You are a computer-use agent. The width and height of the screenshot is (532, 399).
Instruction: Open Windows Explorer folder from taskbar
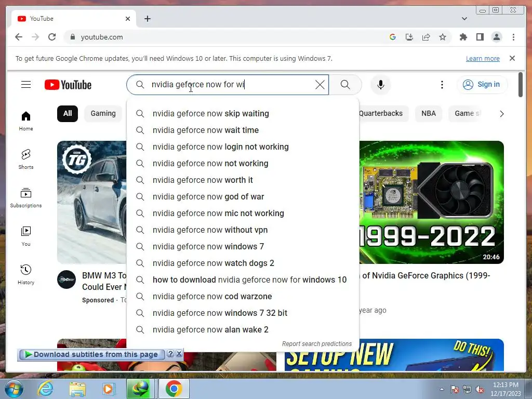click(77, 389)
